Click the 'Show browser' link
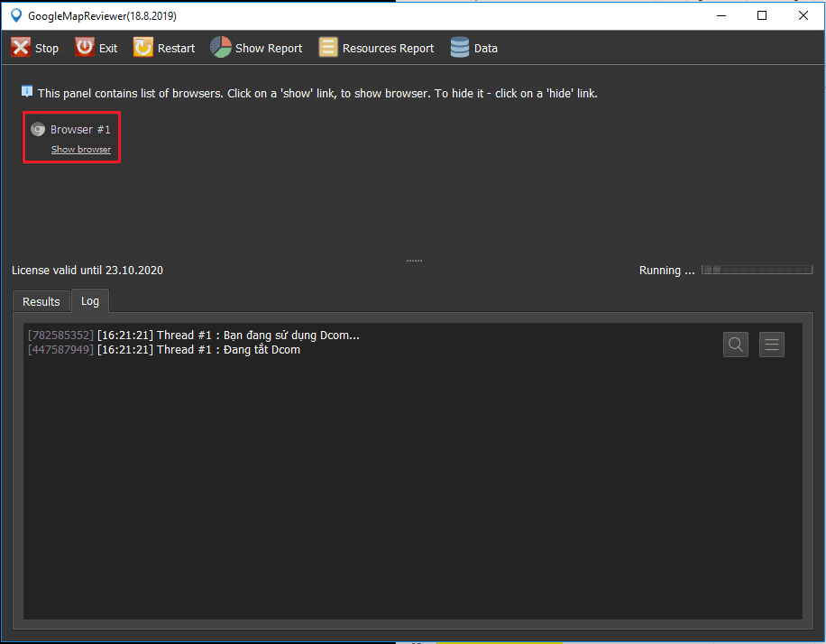This screenshot has width=826, height=644. (x=81, y=150)
